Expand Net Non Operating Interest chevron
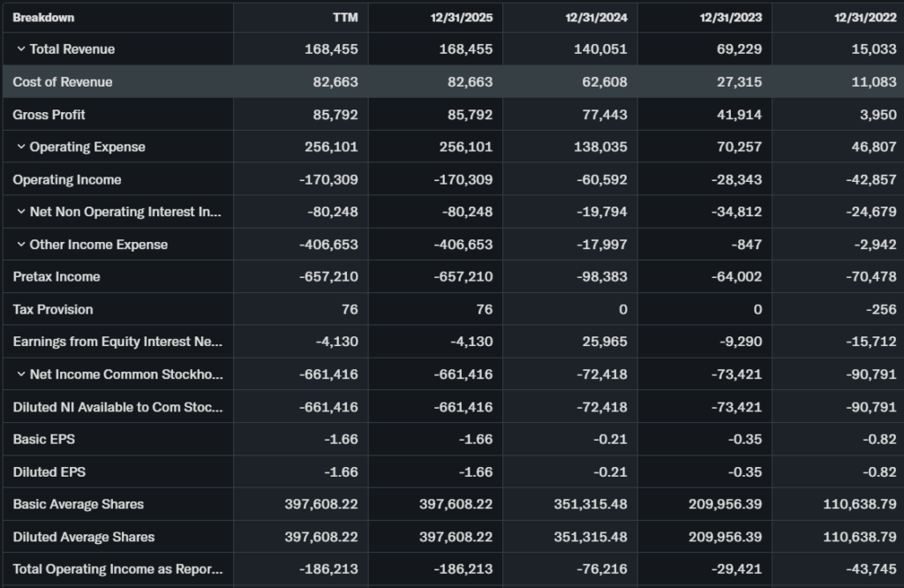904x588 pixels. point(20,212)
